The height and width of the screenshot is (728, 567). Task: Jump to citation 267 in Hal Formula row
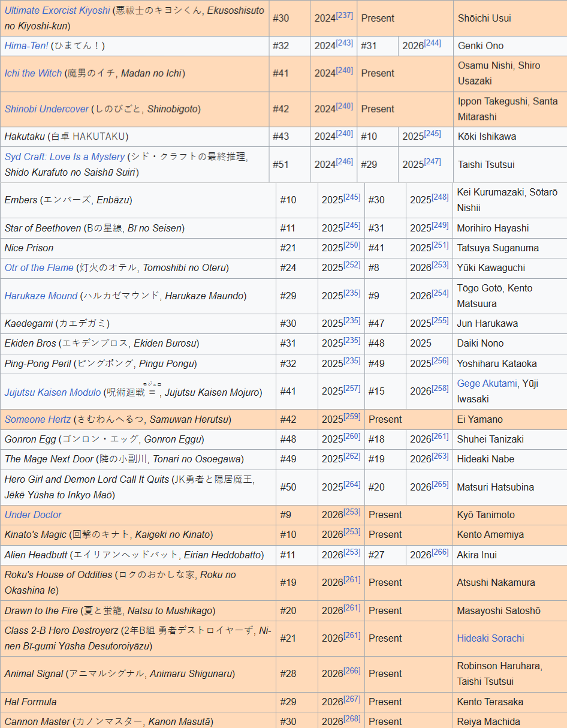point(352,699)
